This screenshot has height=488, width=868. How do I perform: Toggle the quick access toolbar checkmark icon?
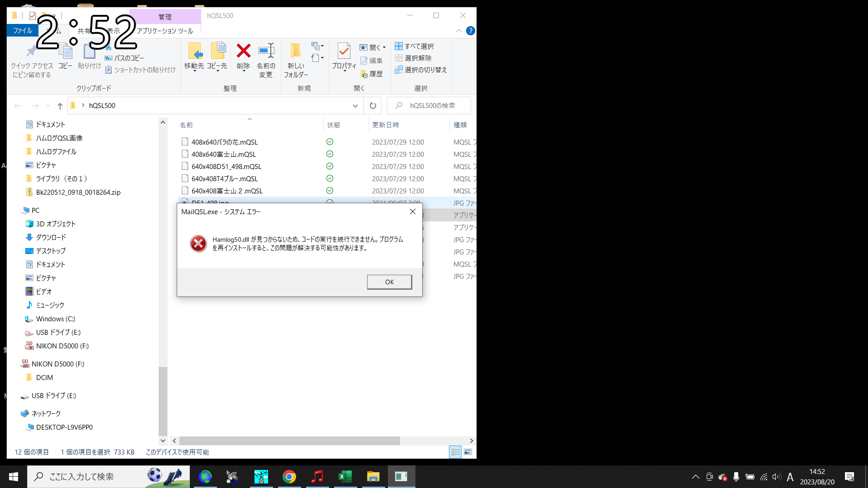(x=33, y=16)
